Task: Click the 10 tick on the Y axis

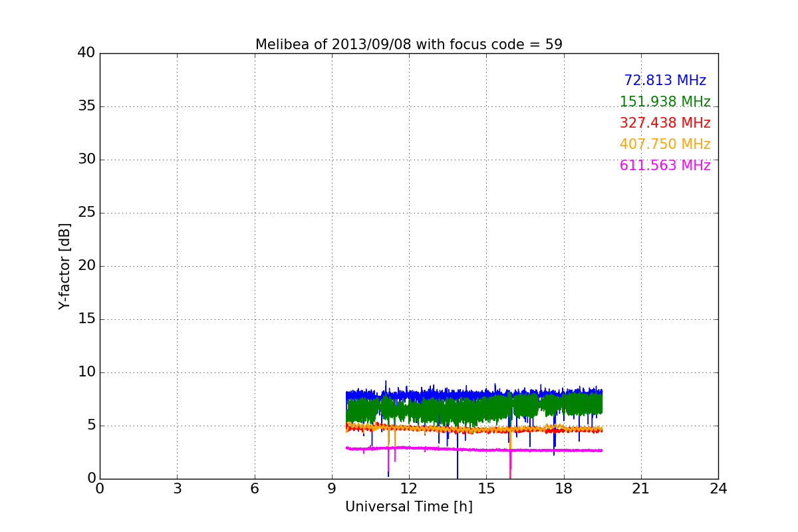Action: [86, 372]
